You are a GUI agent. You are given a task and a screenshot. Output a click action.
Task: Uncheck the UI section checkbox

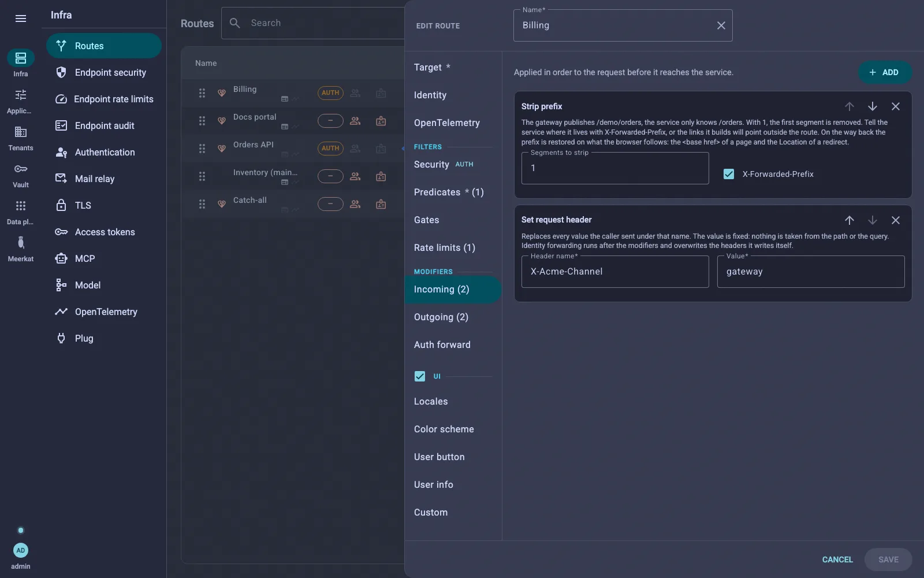point(420,376)
